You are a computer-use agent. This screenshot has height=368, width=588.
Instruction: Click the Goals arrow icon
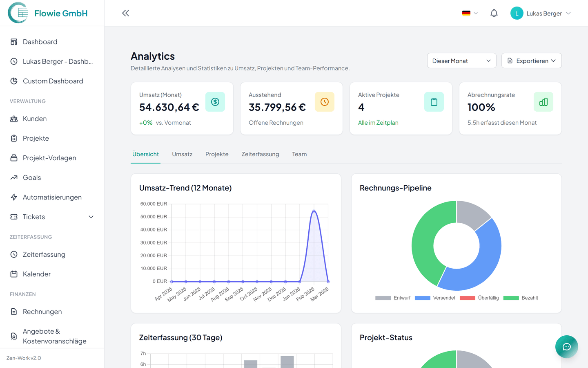[x=14, y=177]
